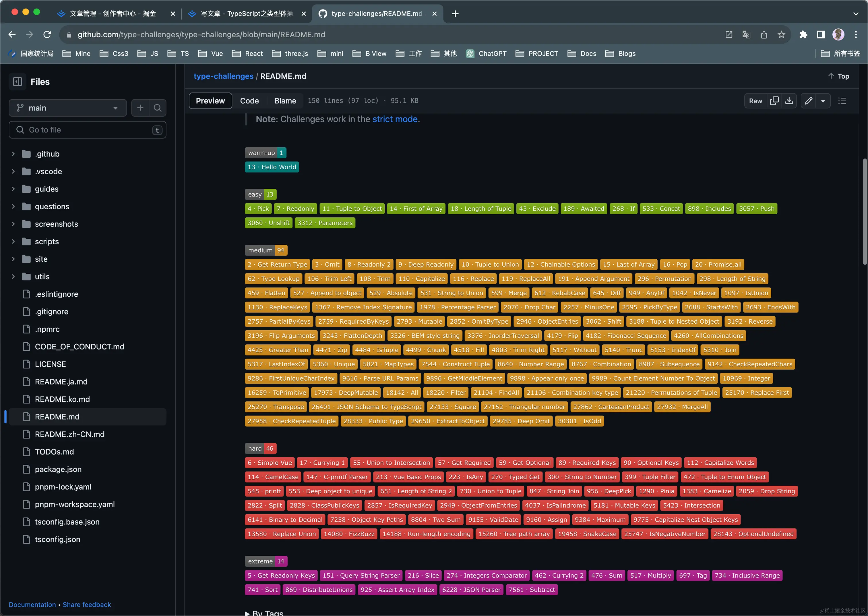Click the add file plus icon
Screen dimensions: 868x616
(140, 108)
